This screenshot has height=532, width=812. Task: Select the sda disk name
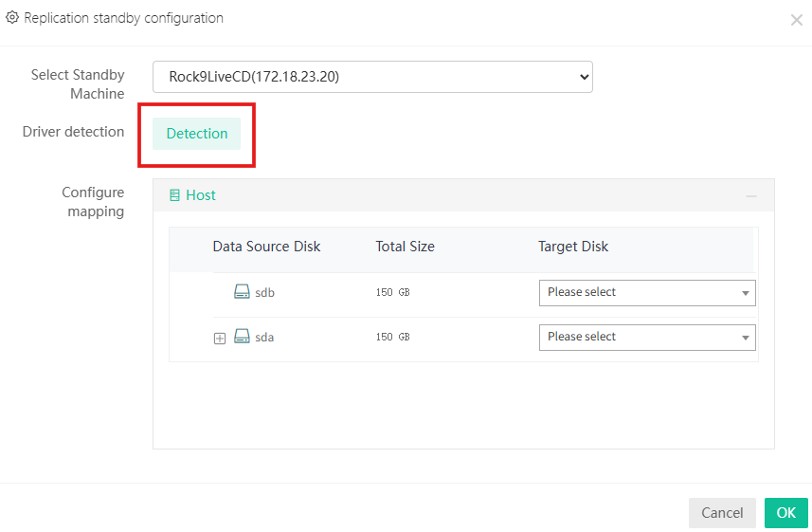(264, 338)
